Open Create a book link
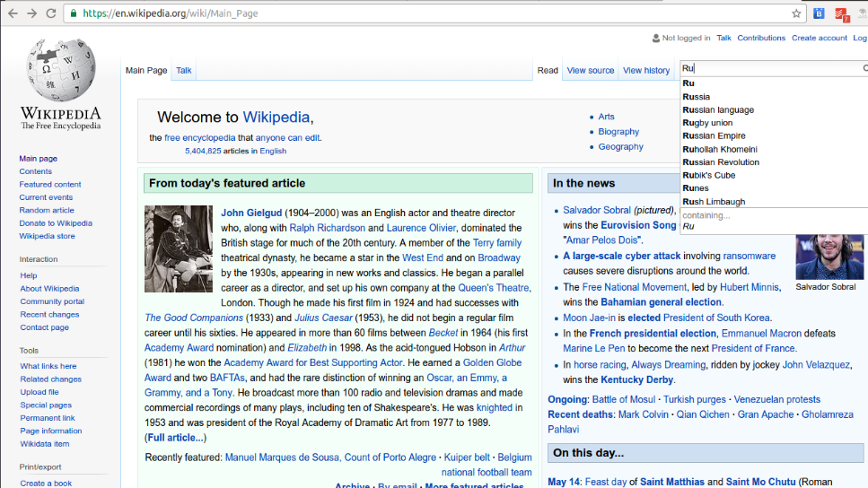868x488 pixels. pos(46,483)
